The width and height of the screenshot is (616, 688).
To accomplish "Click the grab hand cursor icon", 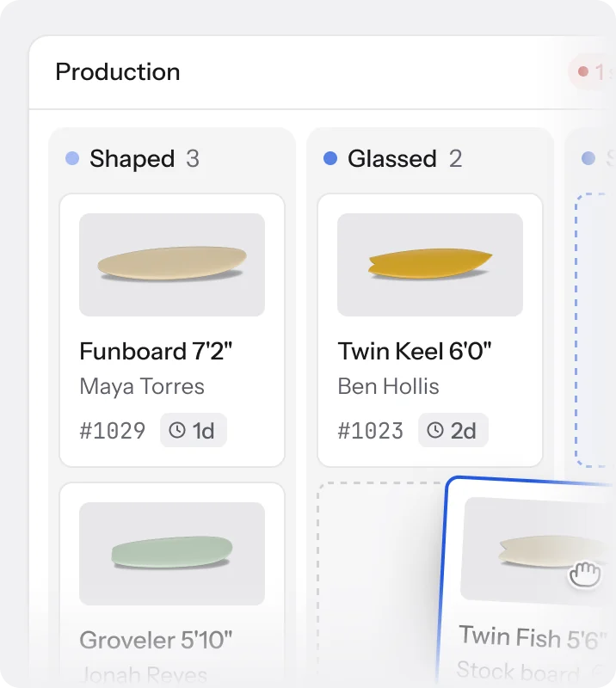I will (585, 574).
